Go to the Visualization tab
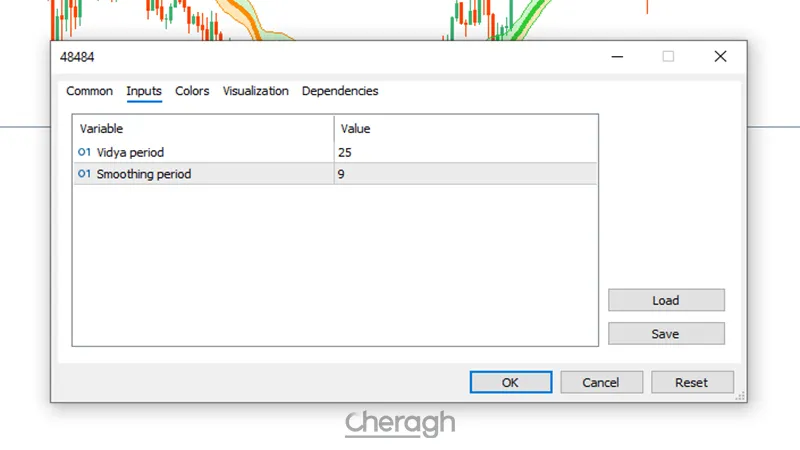The height and width of the screenshot is (450, 800). (255, 91)
